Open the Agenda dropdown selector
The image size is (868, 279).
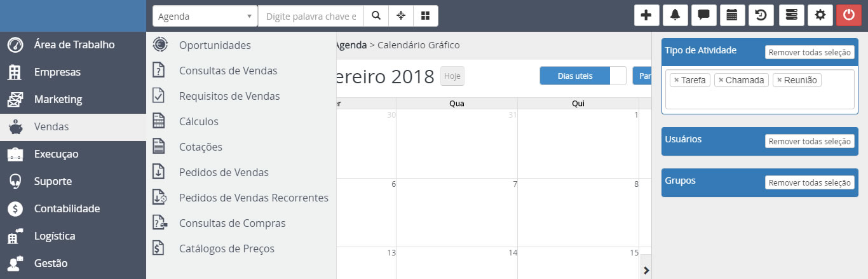click(x=205, y=16)
